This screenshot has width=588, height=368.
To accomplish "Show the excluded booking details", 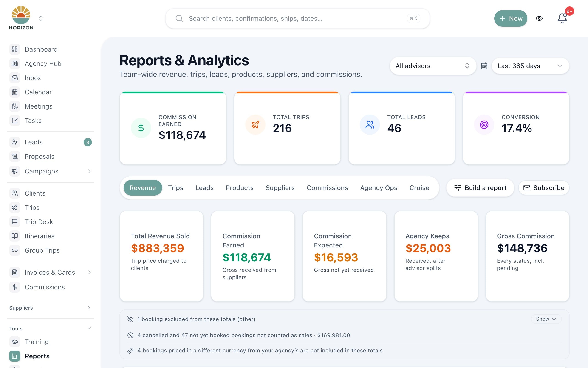I will click(546, 319).
